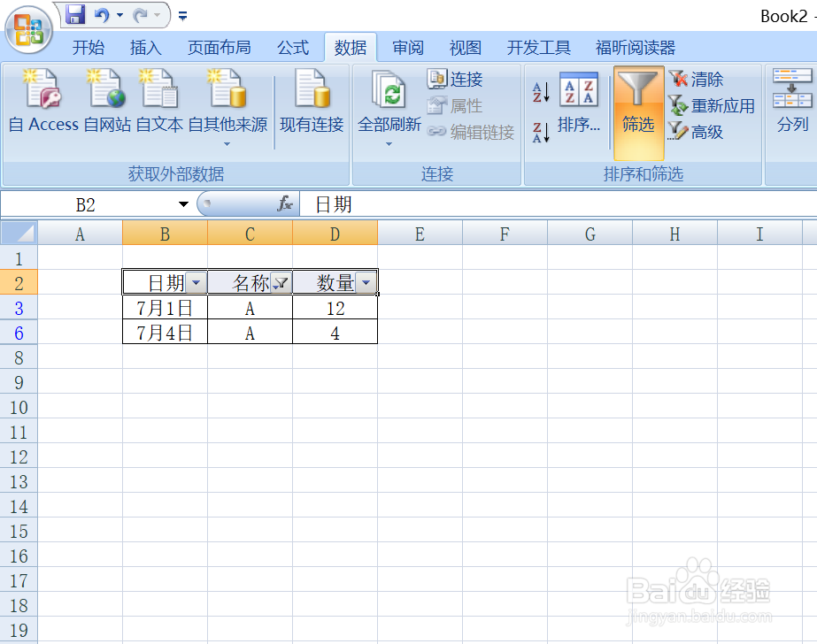Open the 公式 ribbon tab

pos(293,48)
